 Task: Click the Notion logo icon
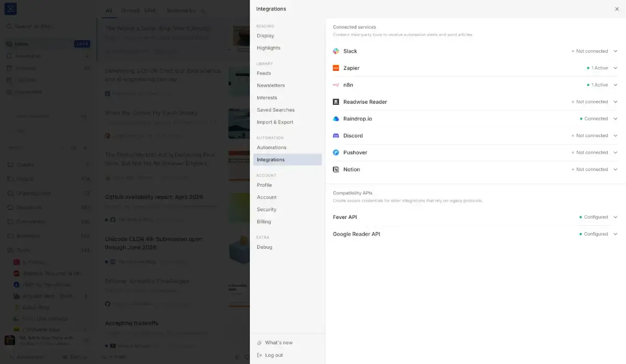click(336, 169)
